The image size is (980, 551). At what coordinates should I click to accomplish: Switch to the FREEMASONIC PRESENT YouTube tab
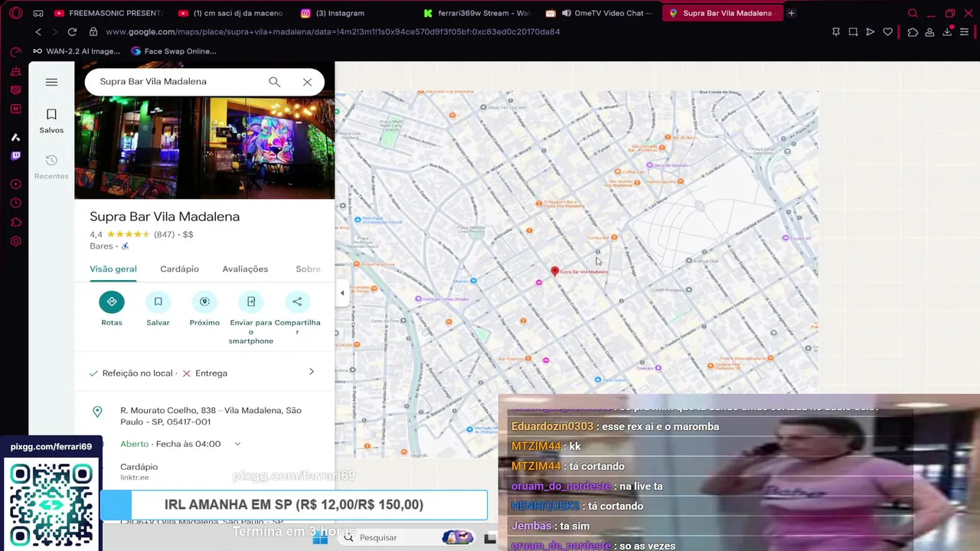109,13
